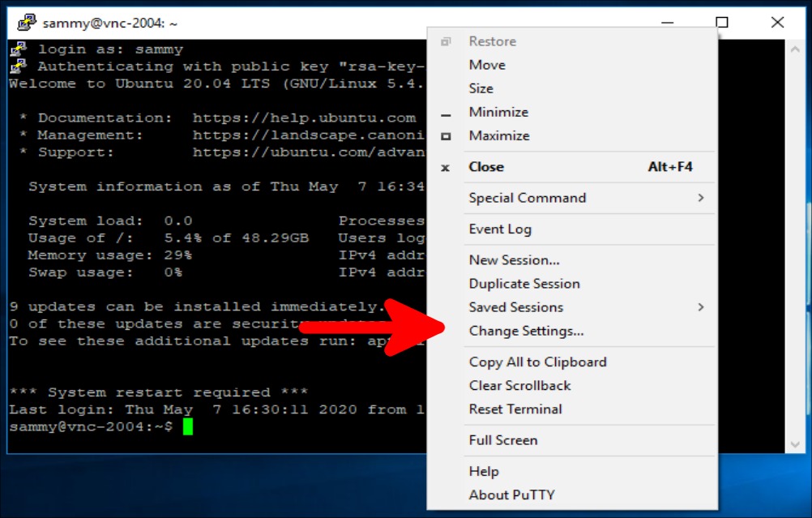Click the x icon next to Close
812x518 pixels.
[445, 167]
